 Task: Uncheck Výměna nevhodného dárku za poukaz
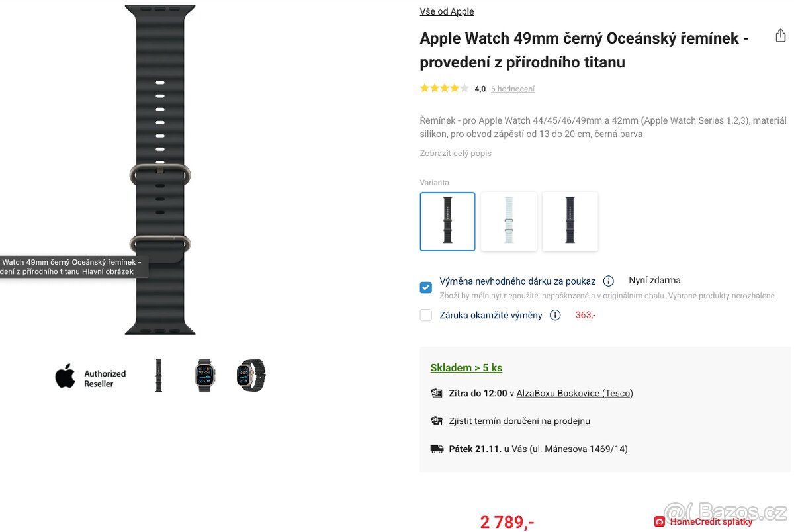425,287
